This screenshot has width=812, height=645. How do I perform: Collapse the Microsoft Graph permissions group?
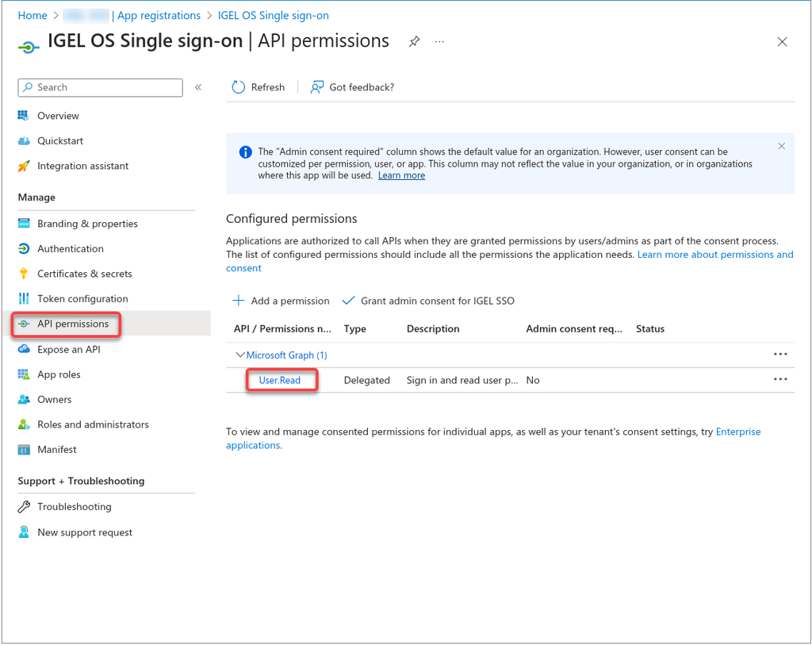click(240, 355)
